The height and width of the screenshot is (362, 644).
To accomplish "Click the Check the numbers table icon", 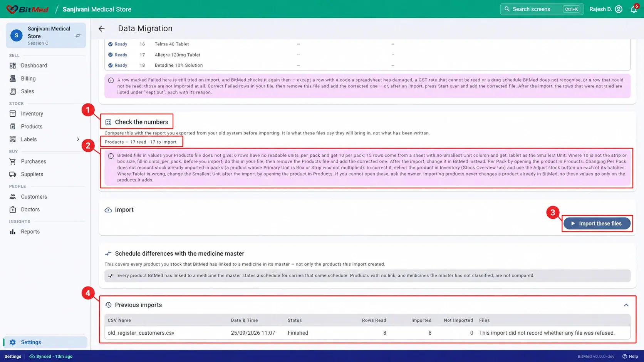I will pyautogui.click(x=108, y=122).
